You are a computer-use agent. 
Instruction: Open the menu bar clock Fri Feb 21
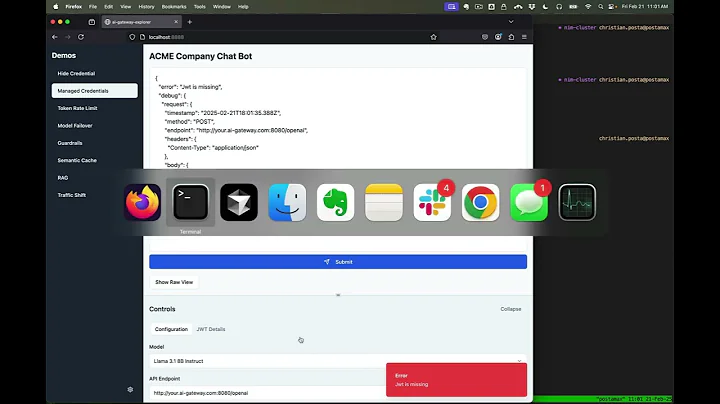coord(645,6)
